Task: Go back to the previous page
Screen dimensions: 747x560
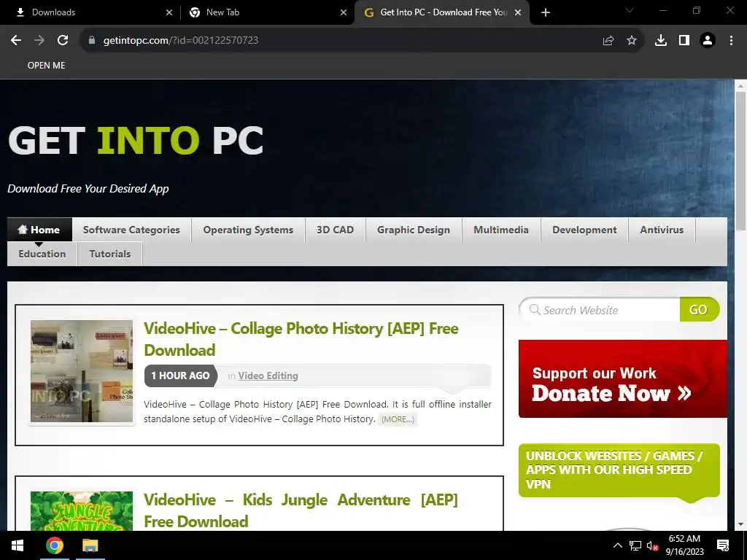Action: tap(16, 41)
